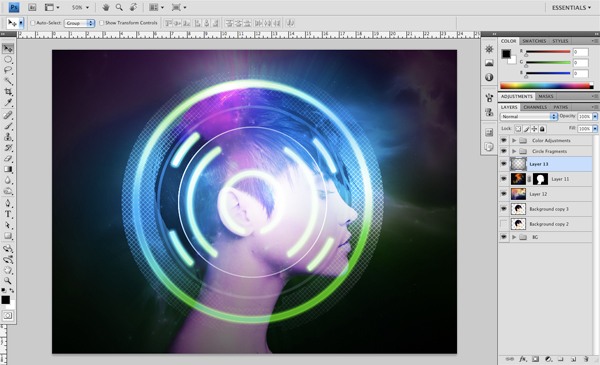This screenshot has width=600, height=365.
Task: Click the lock transparent pixels icon
Action: [518, 129]
